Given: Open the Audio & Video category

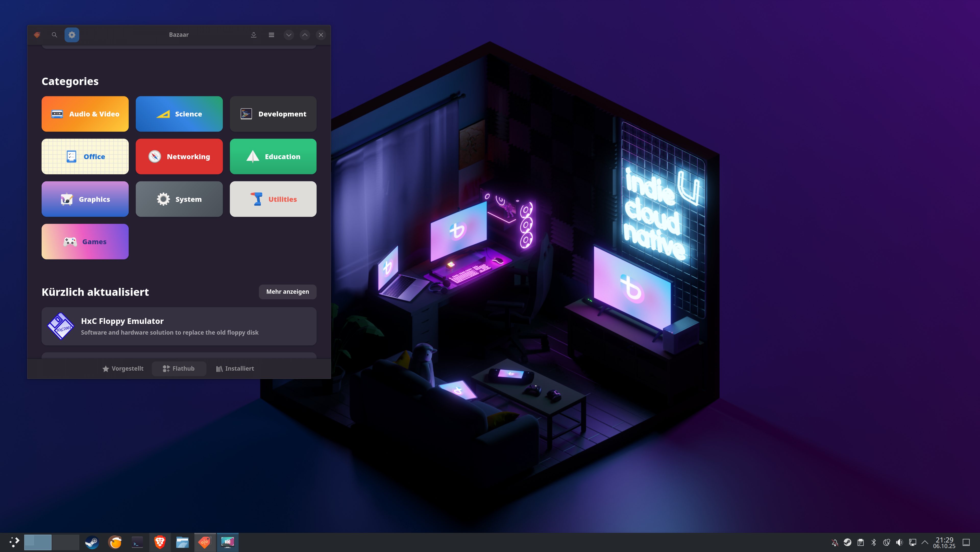Looking at the screenshot, I should (x=85, y=114).
